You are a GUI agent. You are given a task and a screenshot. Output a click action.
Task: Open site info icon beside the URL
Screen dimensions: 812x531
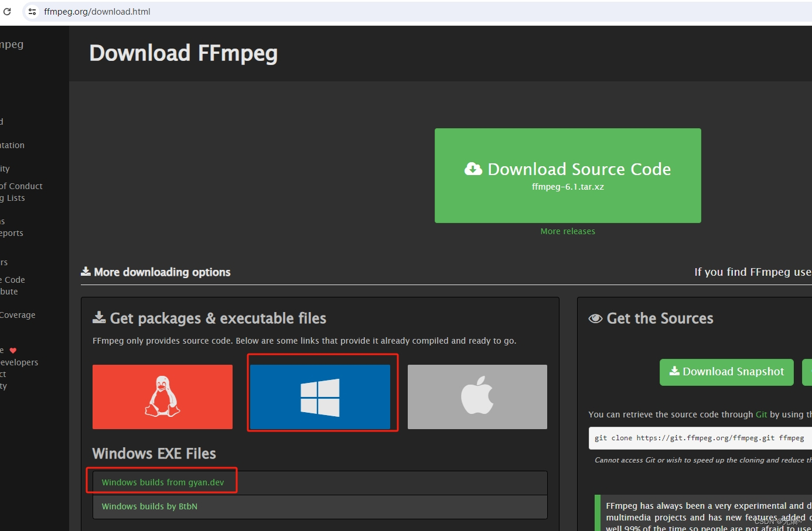pos(32,11)
